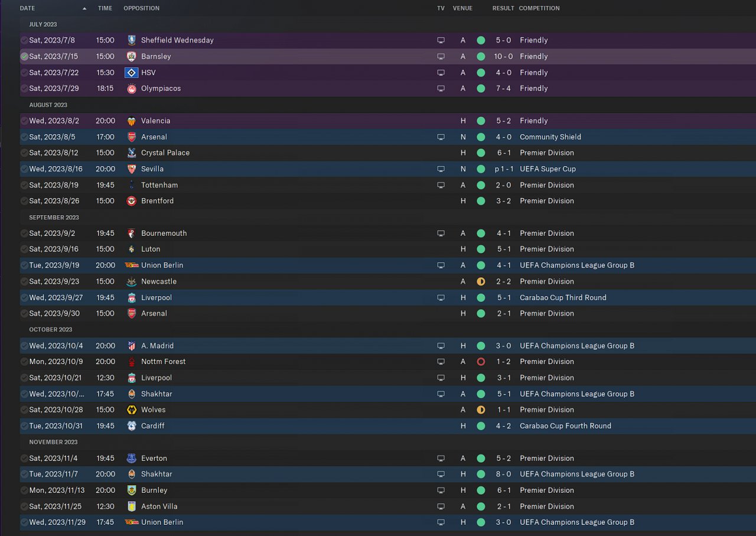Sort by Date column arrow
This screenshot has width=756, height=536.
[x=84, y=8]
